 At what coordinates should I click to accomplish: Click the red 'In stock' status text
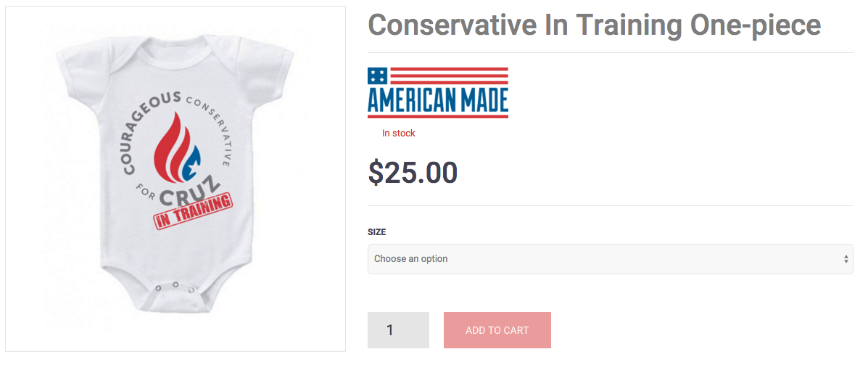click(x=399, y=134)
